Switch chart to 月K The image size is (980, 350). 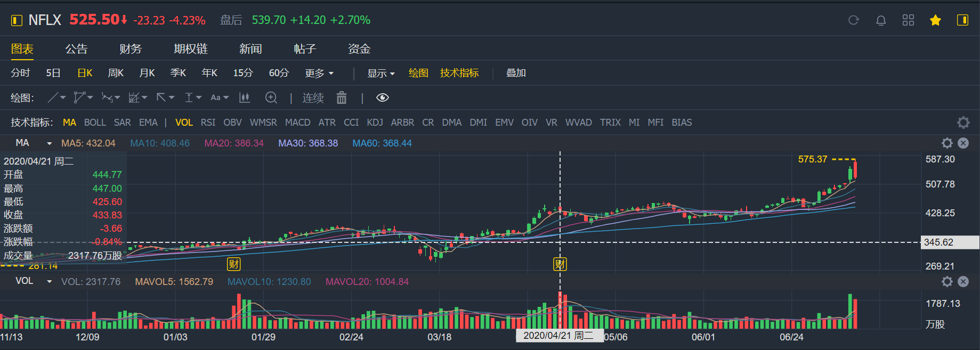147,73
